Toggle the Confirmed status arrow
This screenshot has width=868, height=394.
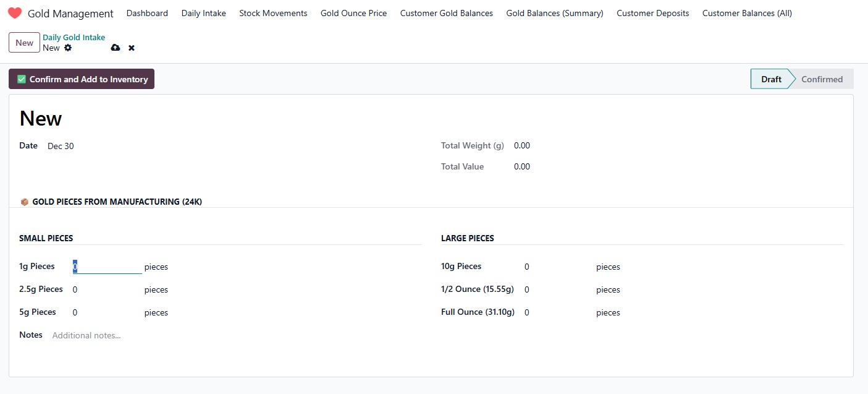click(822, 79)
